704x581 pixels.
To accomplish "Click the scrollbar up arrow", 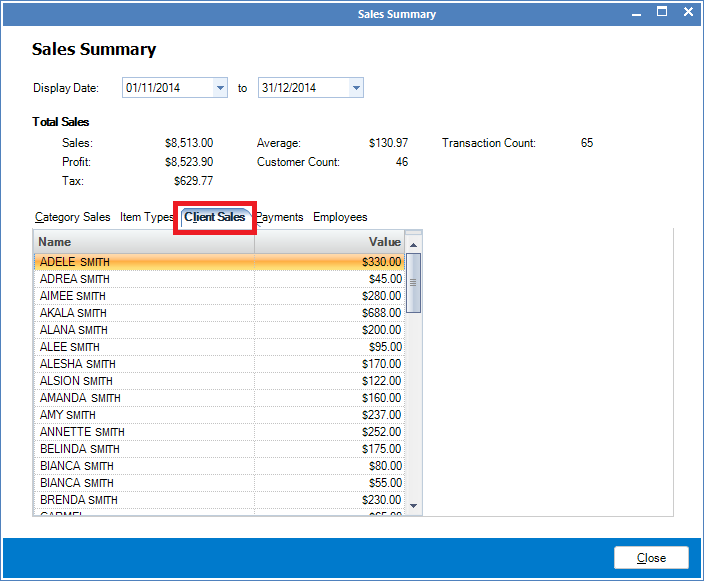I will 414,245.
